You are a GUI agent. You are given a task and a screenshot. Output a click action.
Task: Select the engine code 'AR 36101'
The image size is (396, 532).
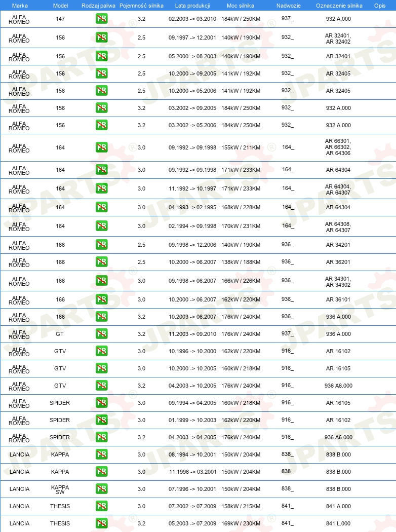click(x=338, y=299)
